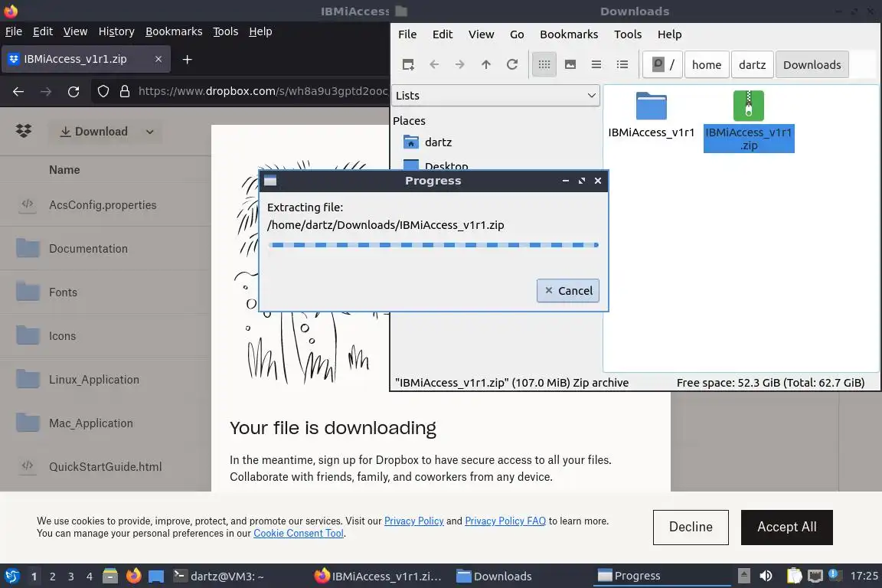Viewport: 882px width, 588px height.
Task: Decline cookies on Dropbox page
Action: tap(691, 528)
